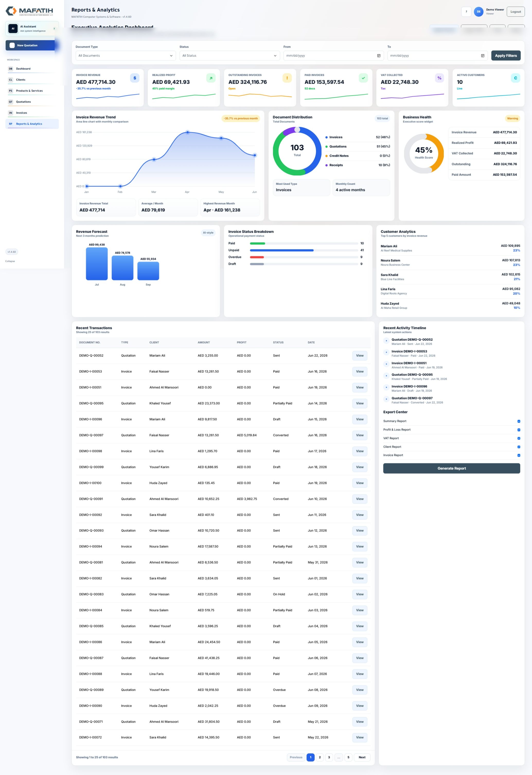The image size is (532, 775).
Task: Click the MAFATIH logo
Action: [x=29, y=11]
